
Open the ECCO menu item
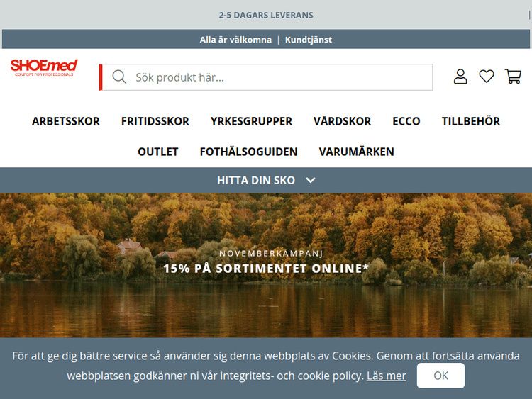(x=406, y=121)
